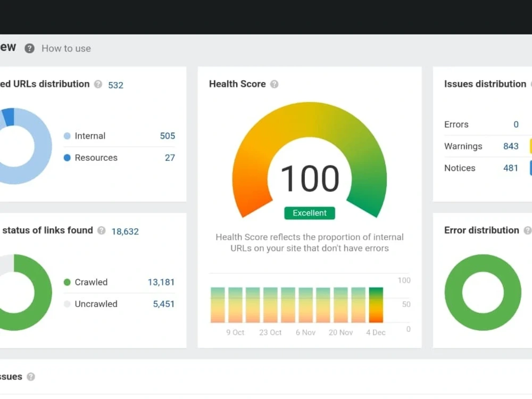The image size is (532, 399).
Task: Click the Internal URLs count 505
Action: pyautogui.click(x=168, y=136)
